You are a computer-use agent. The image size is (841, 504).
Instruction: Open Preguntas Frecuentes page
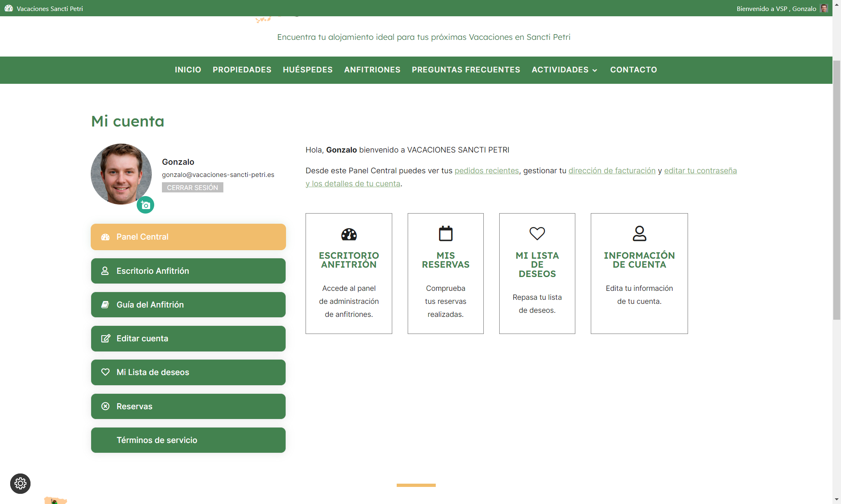click(x=466, y=70)
